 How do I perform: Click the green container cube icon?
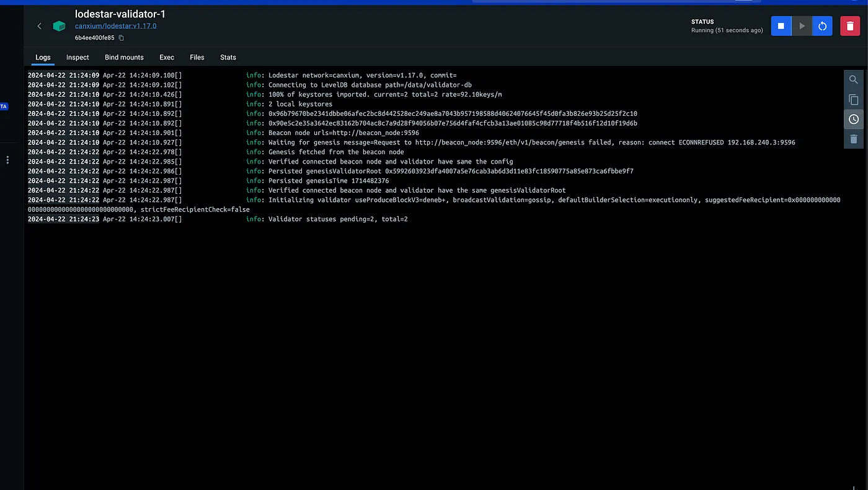click(59, 26)
